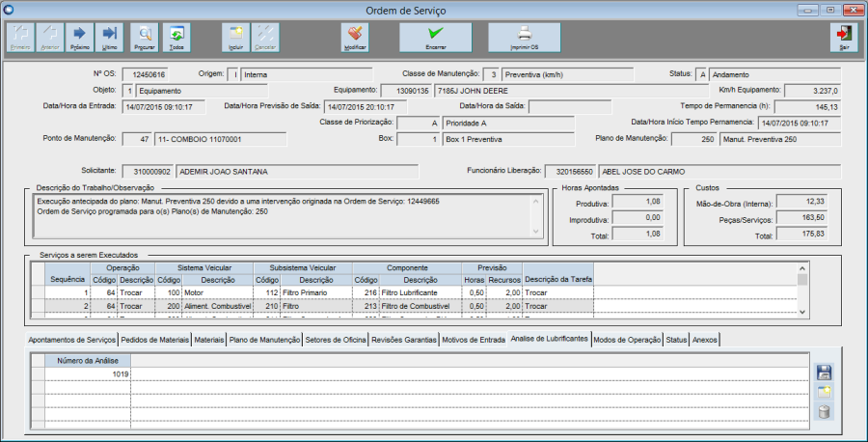The image size is (868, 442).
Task: Switch to the Pedidos de Materiais tab
Action: coord(155,340)
